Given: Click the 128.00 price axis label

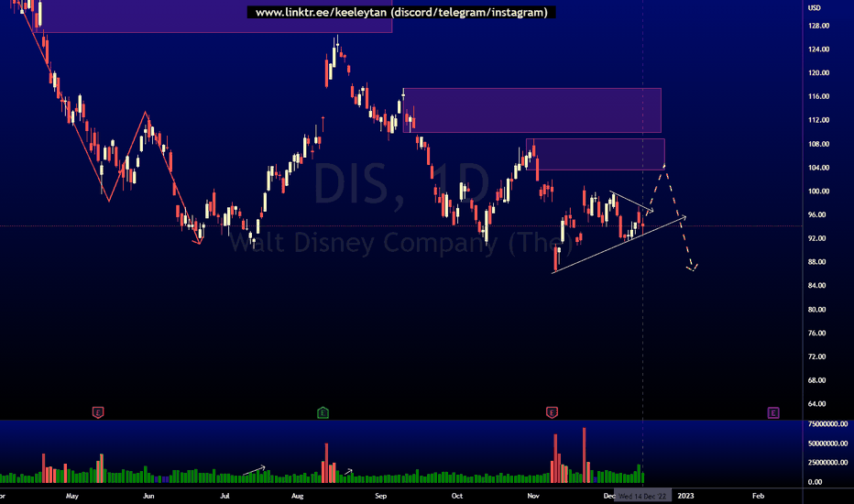Looking at the screenshot, I should (x=818, y=26).
